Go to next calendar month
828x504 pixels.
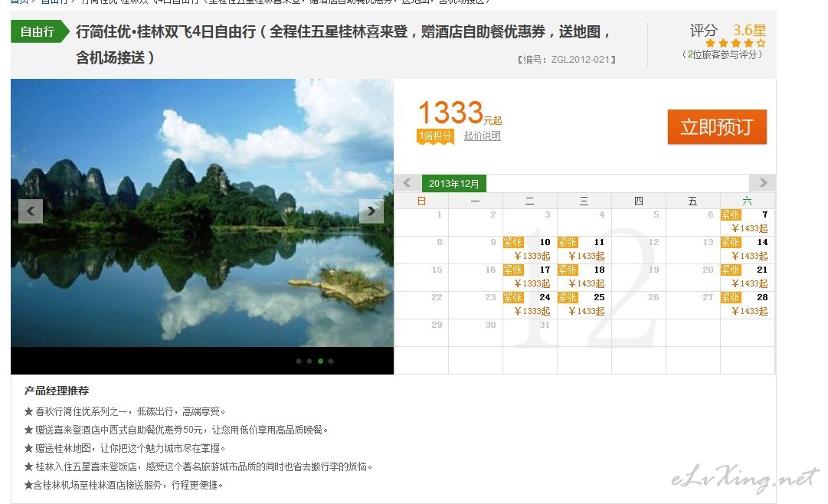(x=763, y=183)
